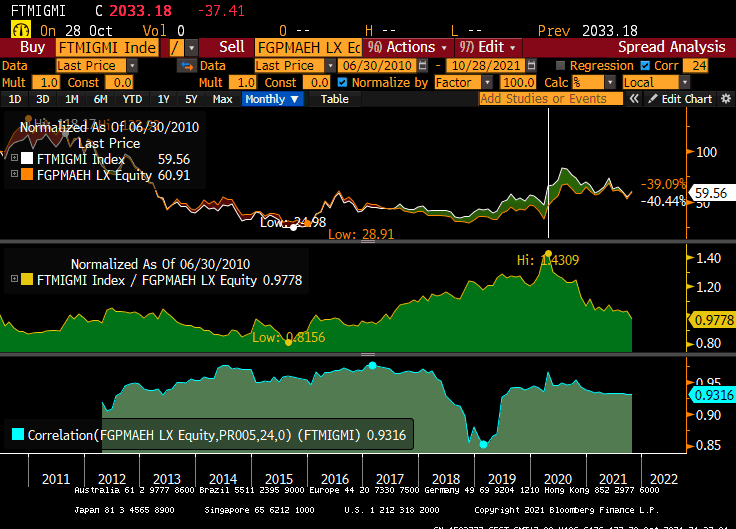
Task: Select the 6M range tab
Action: coord(100,99)
